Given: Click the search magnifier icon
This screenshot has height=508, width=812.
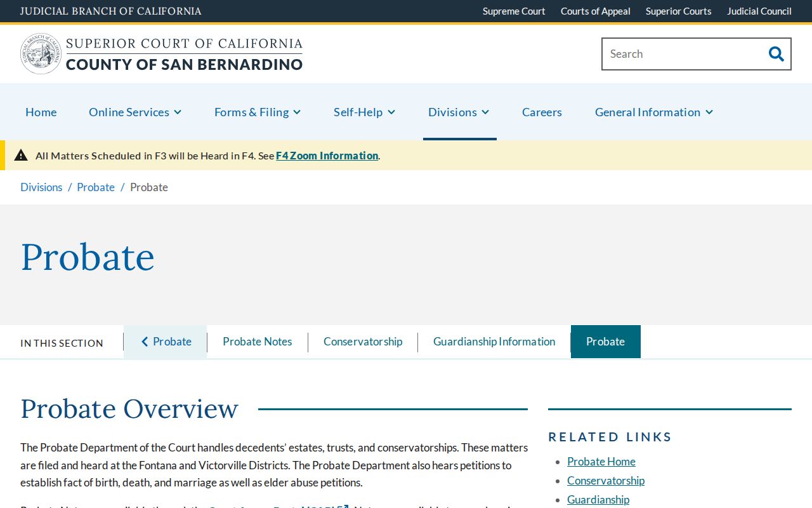Looking at the screenshot, I should [776, 54].
